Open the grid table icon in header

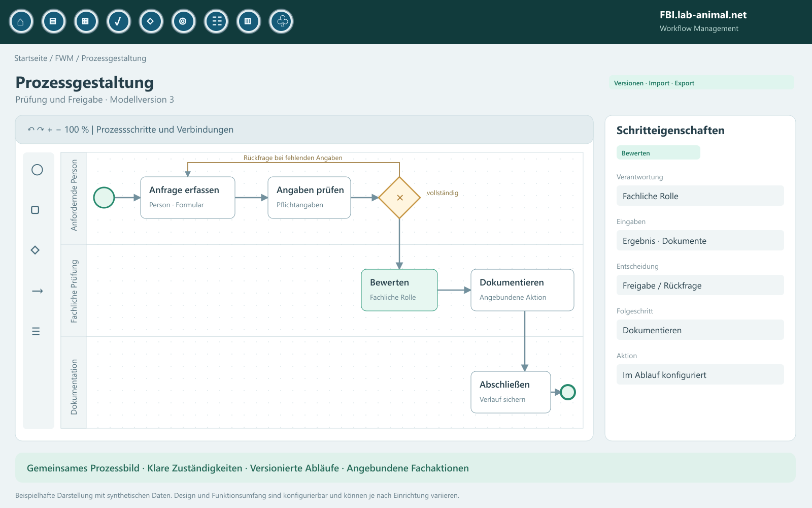click(x=86, y=21)
